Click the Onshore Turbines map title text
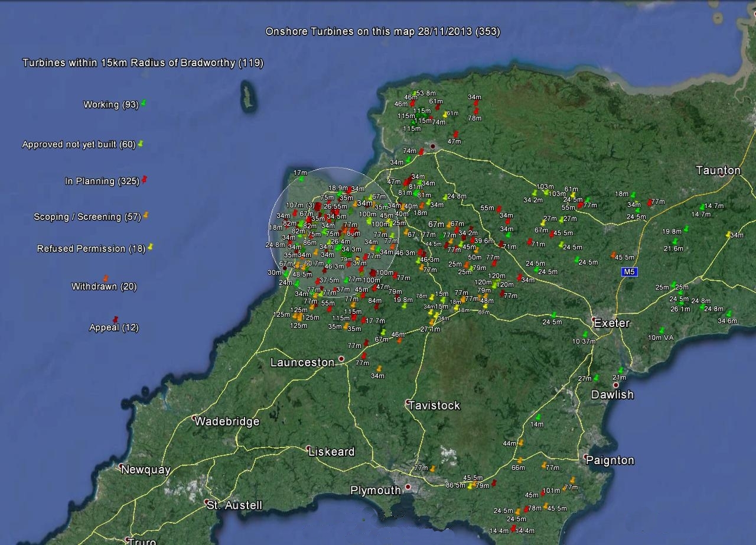 coord(382,31)
